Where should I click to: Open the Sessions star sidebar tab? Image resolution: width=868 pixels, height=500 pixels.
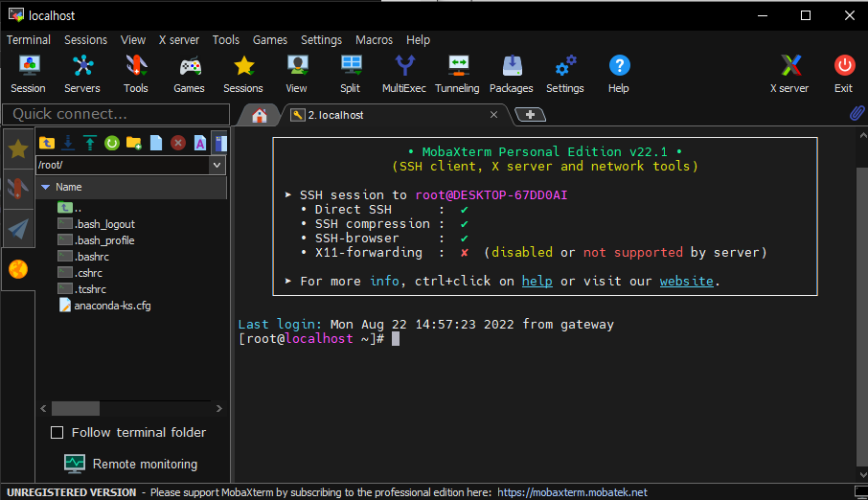(18, 148)
